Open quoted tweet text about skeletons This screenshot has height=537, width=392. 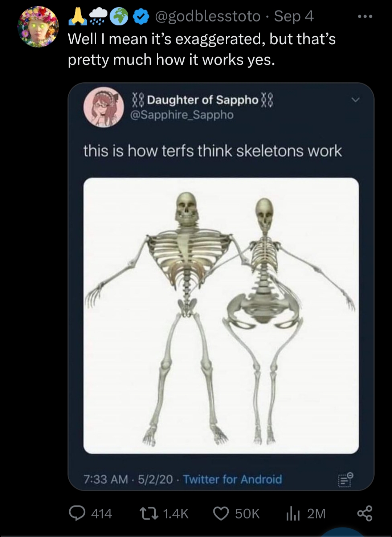(213, 151)
